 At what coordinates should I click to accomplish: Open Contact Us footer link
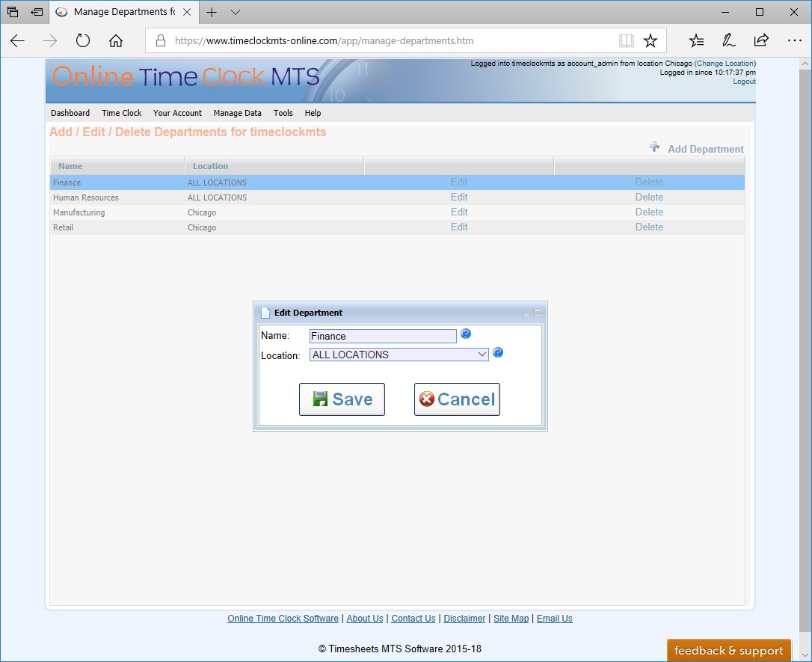pyautogui.click(x=413, y=618)
